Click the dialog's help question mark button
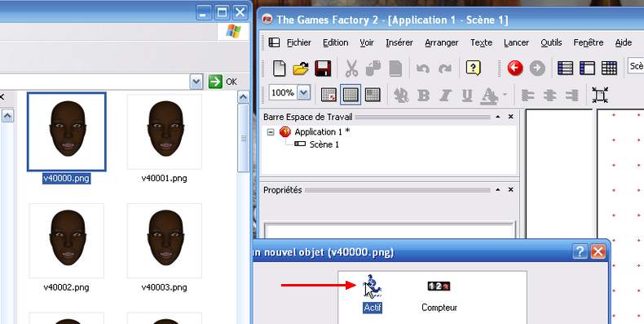The height and width of the screenshot is (324, 644). click(x=580, y=251)
